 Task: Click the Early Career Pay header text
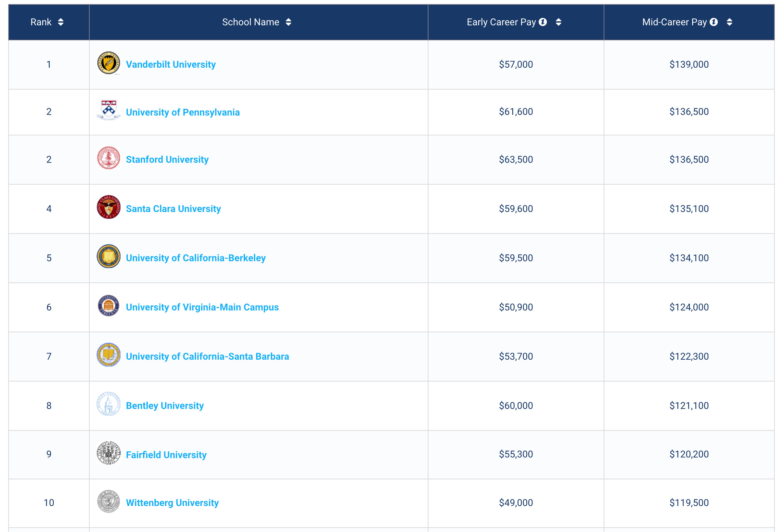point(501,22)
